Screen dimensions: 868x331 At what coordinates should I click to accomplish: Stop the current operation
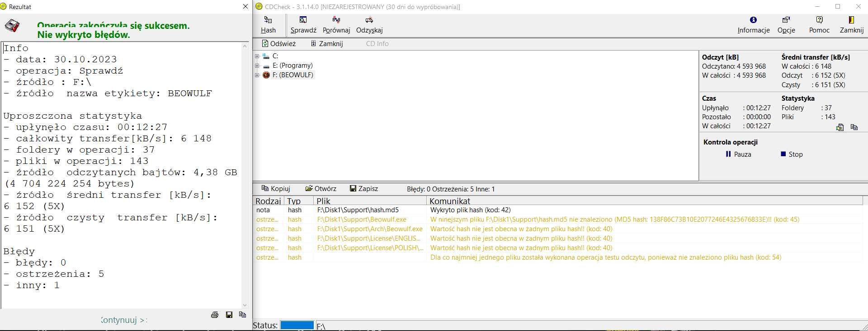pos(792,154)
